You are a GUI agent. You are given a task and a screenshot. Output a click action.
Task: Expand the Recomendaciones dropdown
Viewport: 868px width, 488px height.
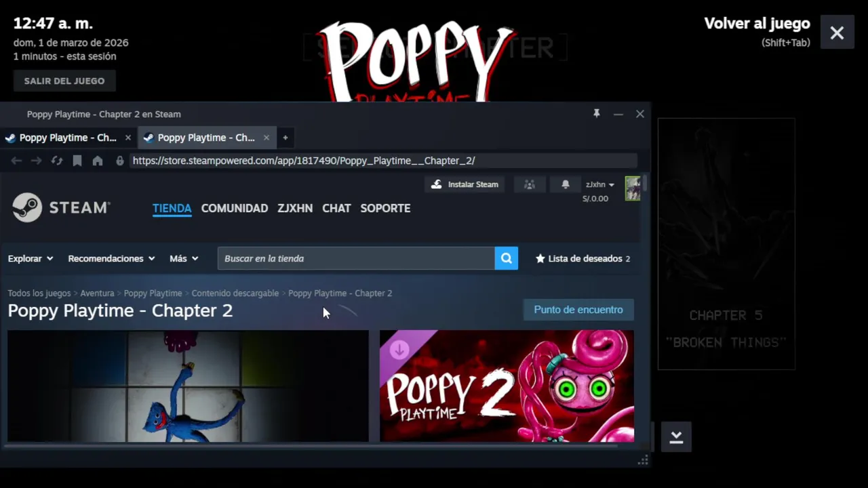pos(111,258)
